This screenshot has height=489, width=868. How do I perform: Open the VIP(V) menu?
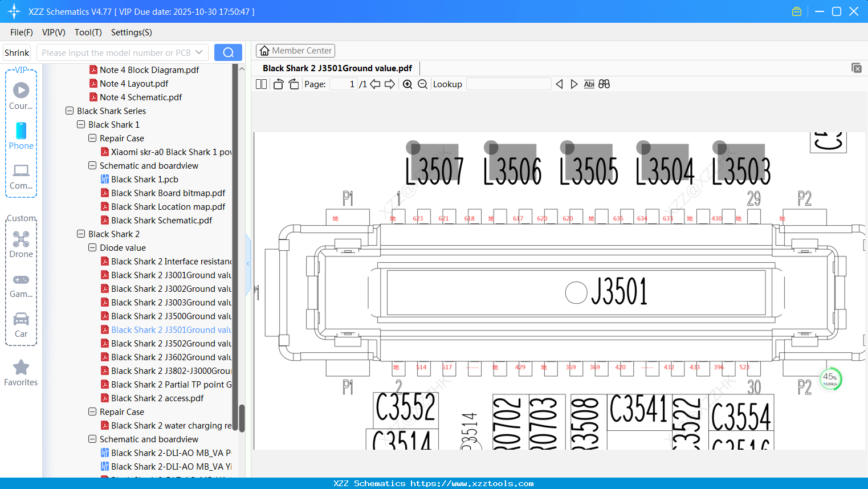(54, 32)
